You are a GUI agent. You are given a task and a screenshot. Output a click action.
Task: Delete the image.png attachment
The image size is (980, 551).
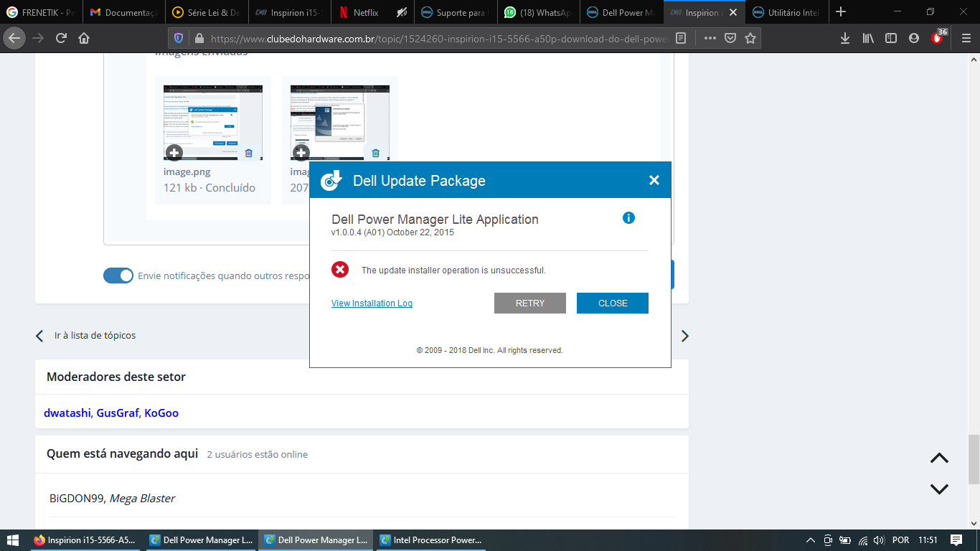point(248,153)
